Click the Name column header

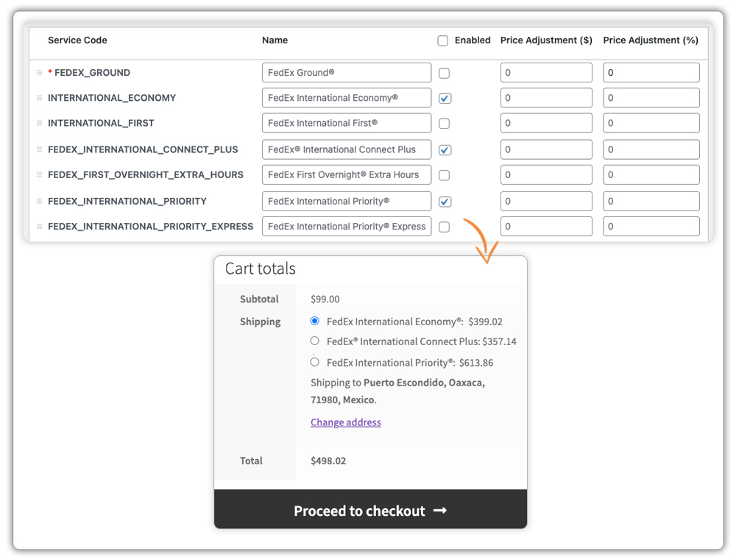point(275,40)
